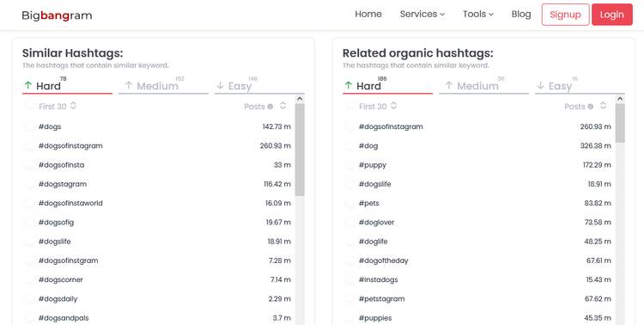The height and width of the screenshot is (325, 644).
Task: Open the Blog page
Action: point(521,14)
